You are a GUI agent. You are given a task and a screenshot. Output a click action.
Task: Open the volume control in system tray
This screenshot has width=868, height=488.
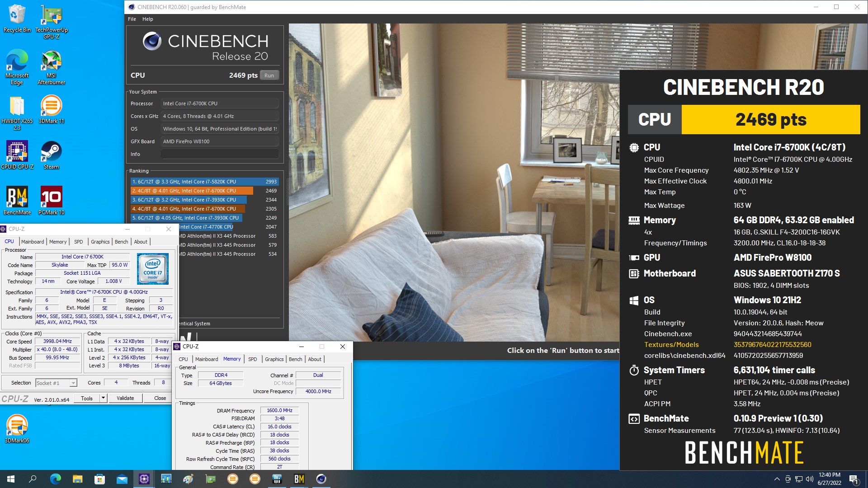tap(809, 479)
